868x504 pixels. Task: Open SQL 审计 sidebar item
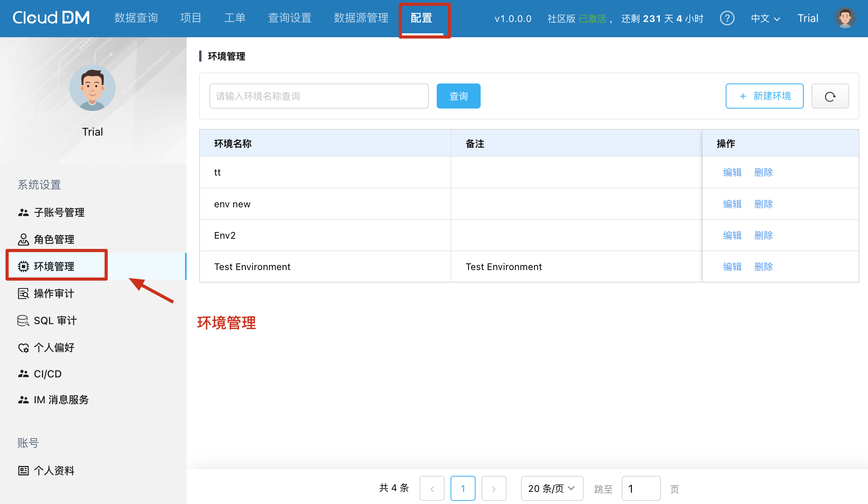click(x=55, y=321)
